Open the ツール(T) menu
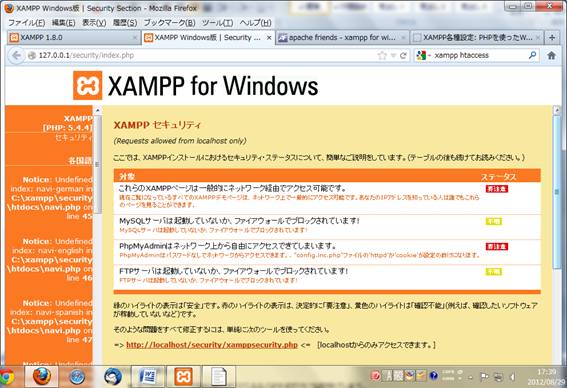 click(217, 23)
